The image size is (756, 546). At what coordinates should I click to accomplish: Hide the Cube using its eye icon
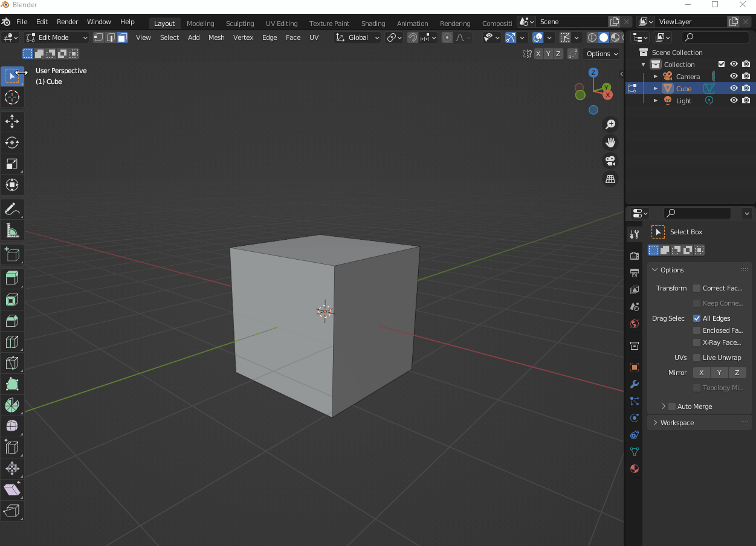(734, 88)
